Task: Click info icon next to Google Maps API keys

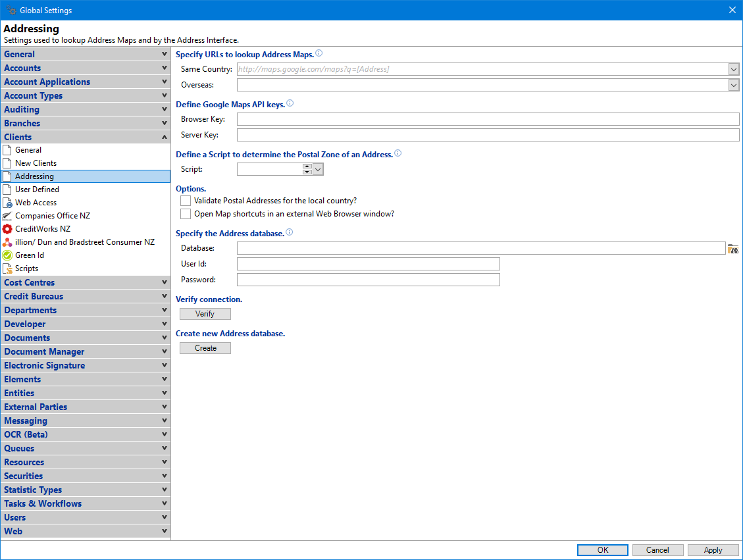Action: [x=290, y=104]
